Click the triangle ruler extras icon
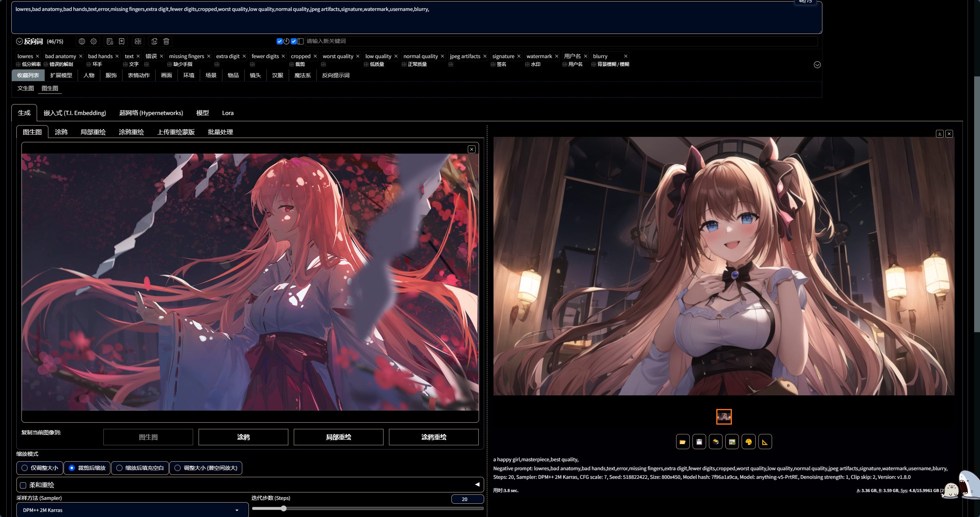980x517 pixels. click(765, 442)
